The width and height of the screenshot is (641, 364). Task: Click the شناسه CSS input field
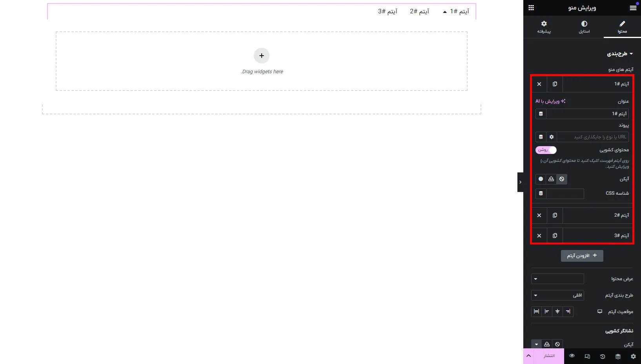[565, 194]
